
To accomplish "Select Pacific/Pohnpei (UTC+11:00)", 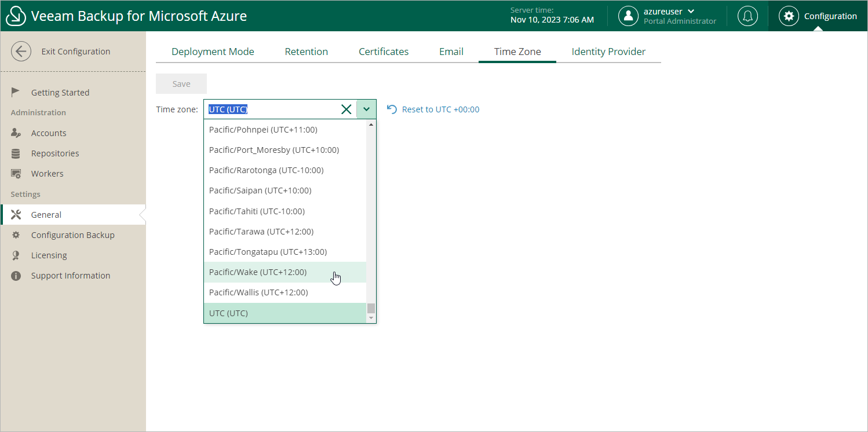I will 285,130.
